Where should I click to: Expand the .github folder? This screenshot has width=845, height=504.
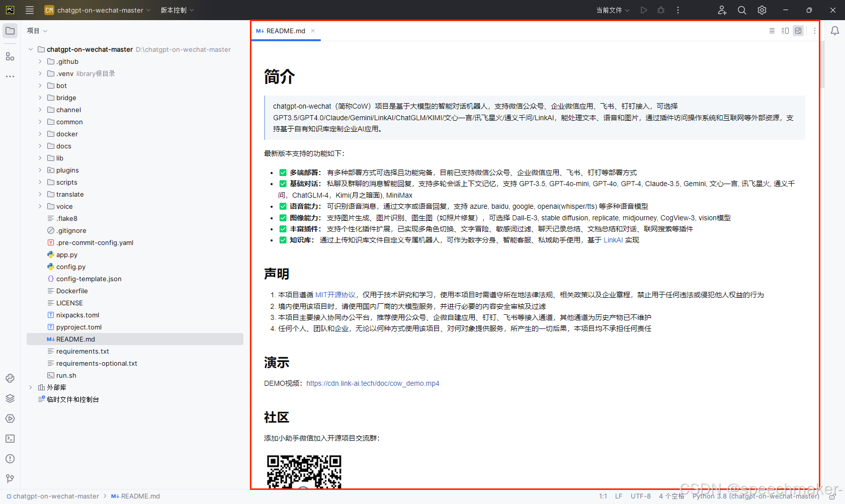coord(40,61)
